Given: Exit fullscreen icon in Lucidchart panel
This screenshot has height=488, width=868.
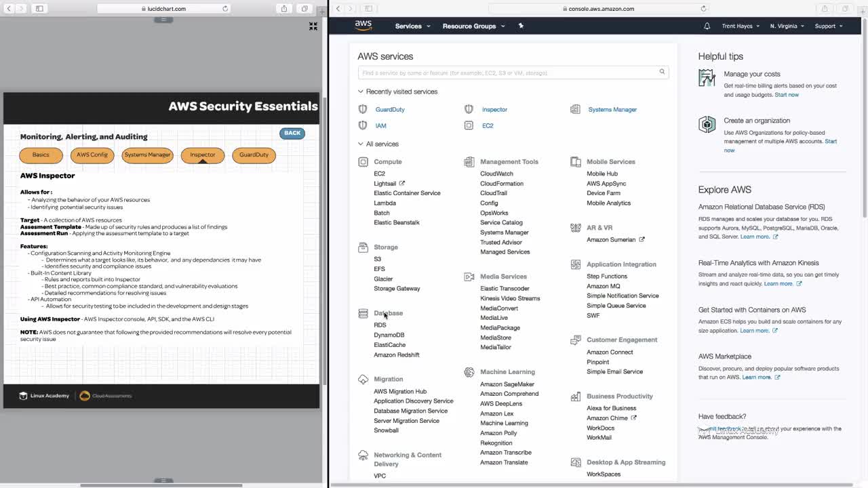Looking at the screenshot, I should (313, 26).
